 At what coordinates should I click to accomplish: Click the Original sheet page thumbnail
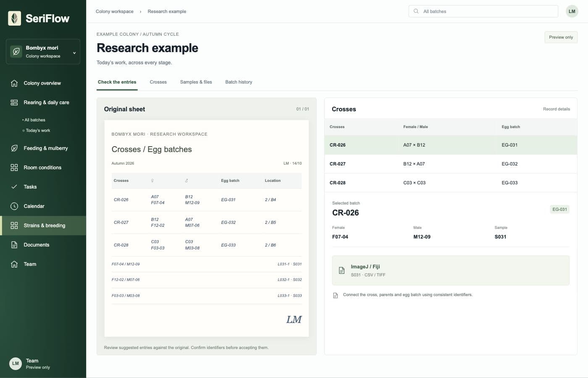[x=207, y=228]
